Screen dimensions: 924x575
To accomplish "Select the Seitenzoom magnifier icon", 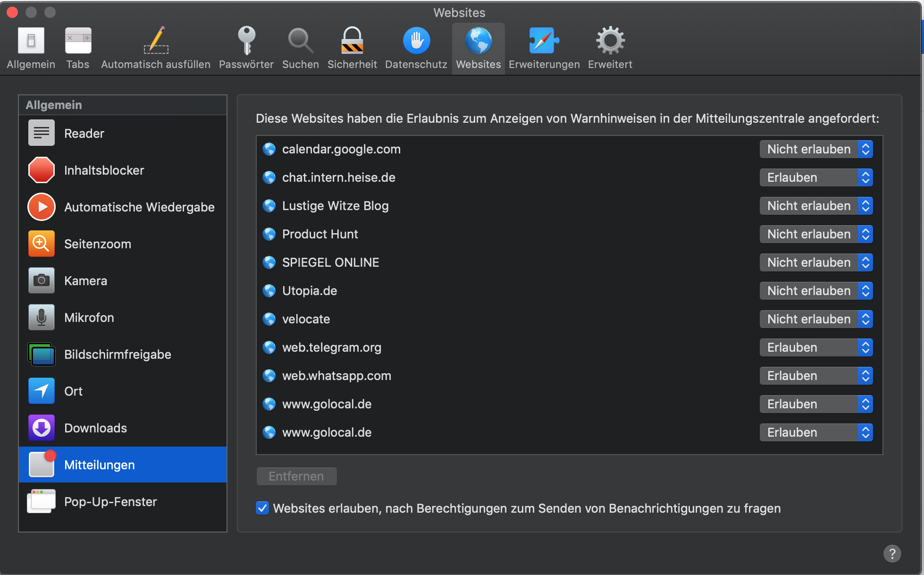I will 42,244.
